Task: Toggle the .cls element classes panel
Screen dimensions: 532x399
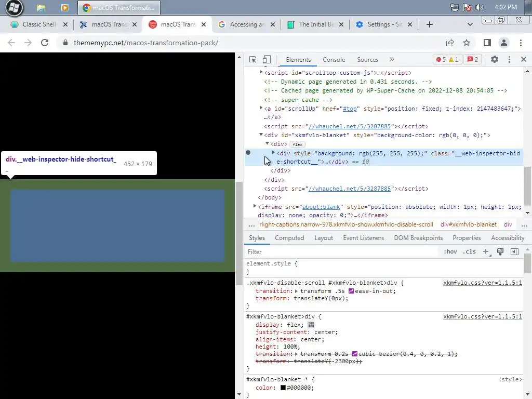Action: pyautogui.click(x=469, y=252)
